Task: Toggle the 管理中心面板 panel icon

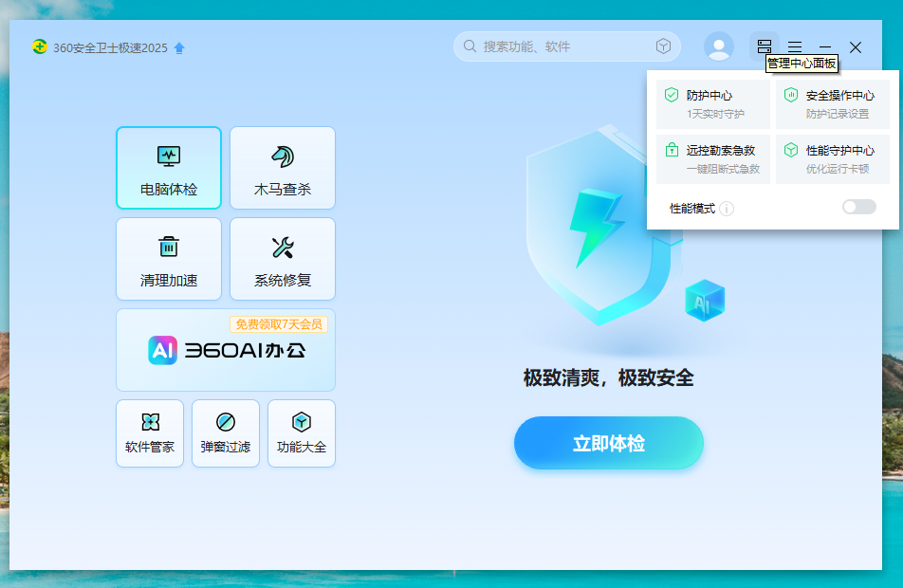Action: point(765,46)
